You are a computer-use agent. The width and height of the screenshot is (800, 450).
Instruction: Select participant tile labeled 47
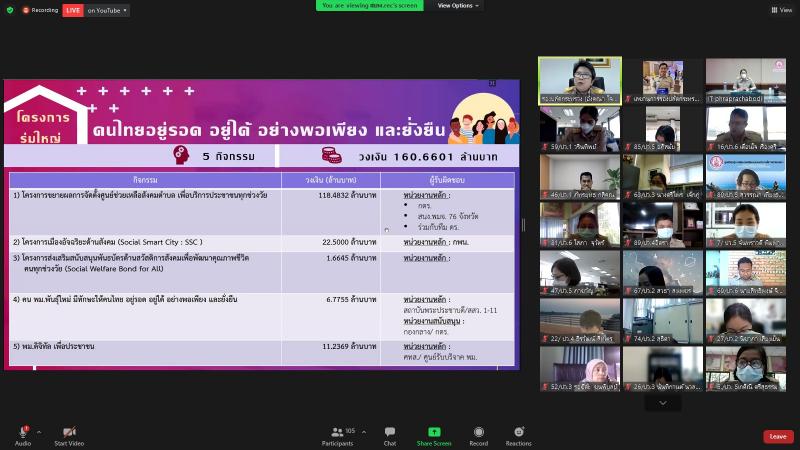580,273
